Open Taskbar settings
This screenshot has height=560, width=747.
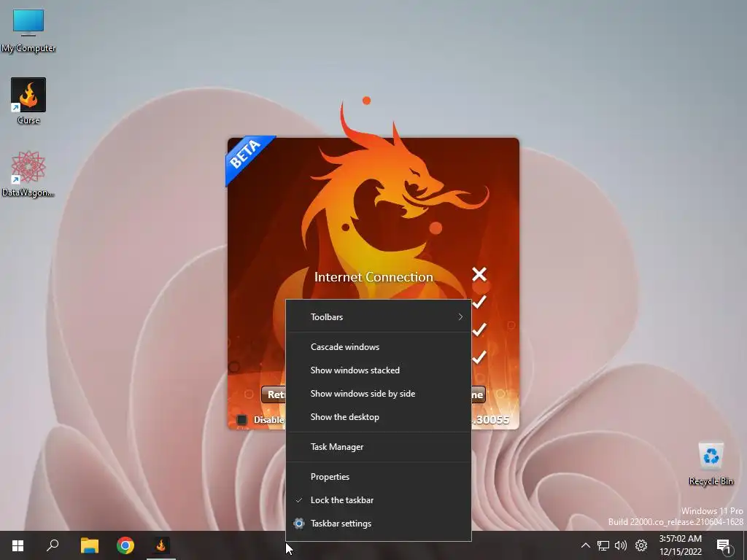pyautogui.click(x=379, y=524)
